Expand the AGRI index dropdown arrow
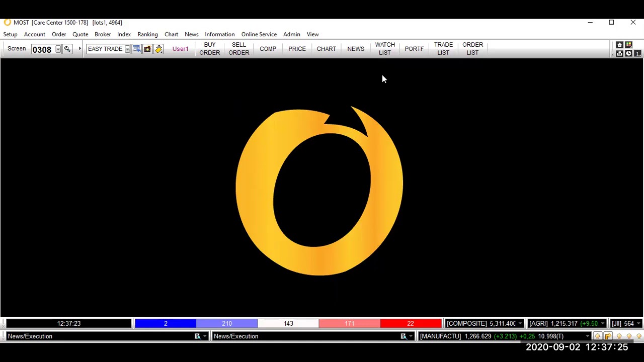 (602, 324)
